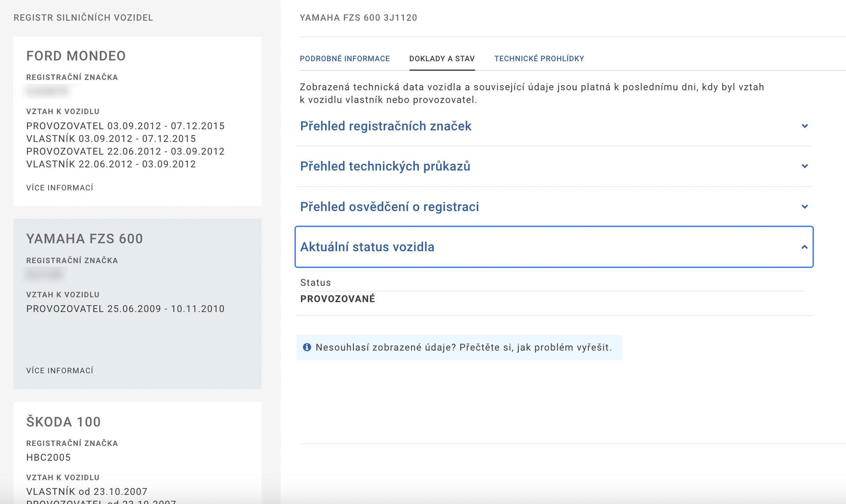Viewport: 846px width, 504px height.
Task: Click the up chevron for Aktuální status vozidla
Action: tap(805, 247)
